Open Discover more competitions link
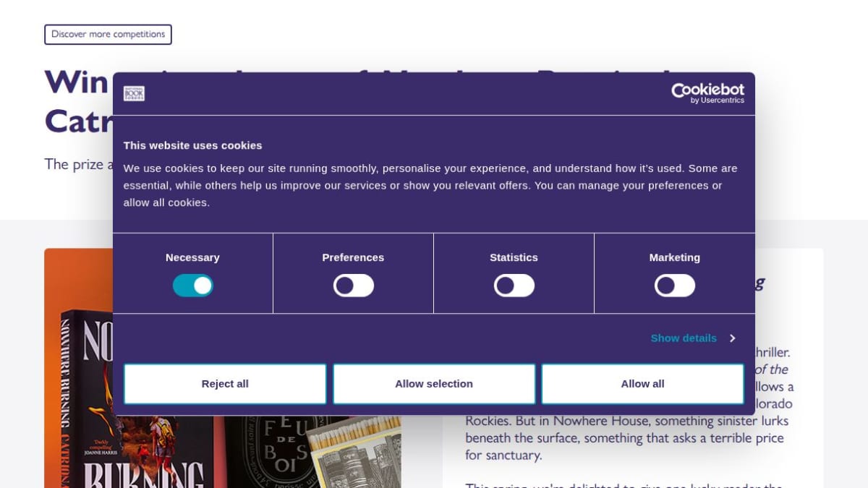 108,34
